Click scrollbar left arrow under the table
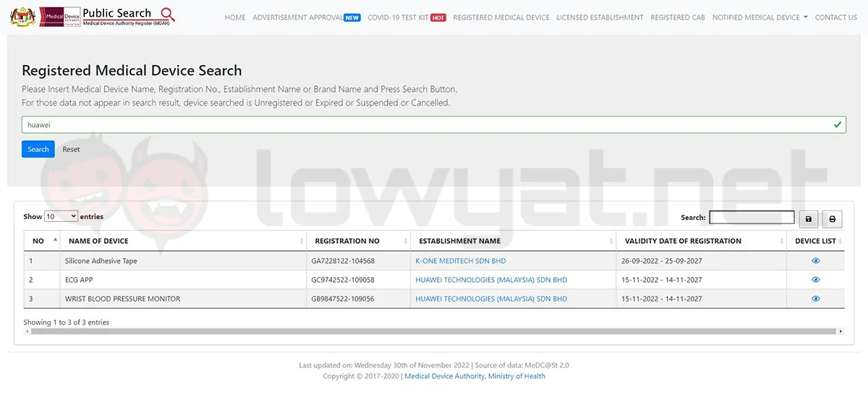The width and height of the screenshot is (868, 402). coord(27,332)
